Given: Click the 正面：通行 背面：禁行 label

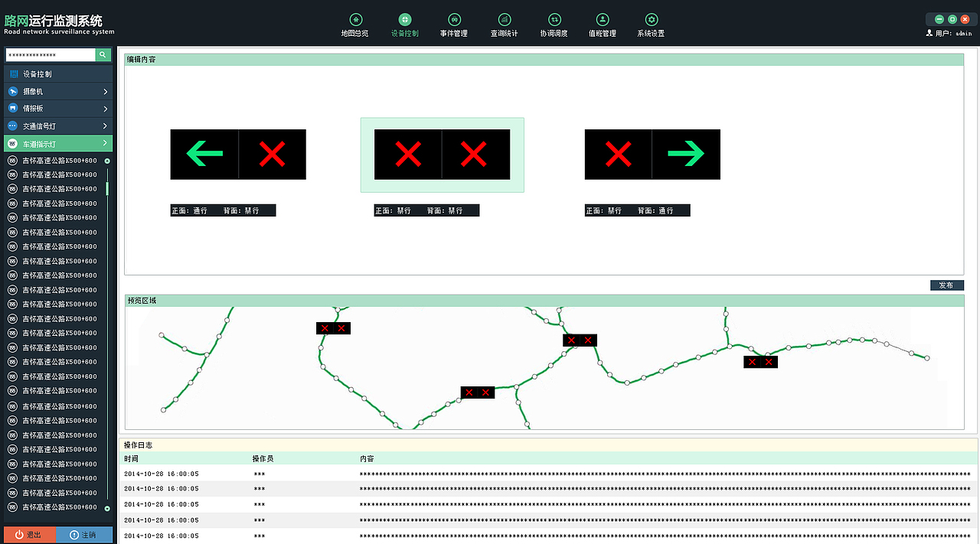Looking at the screenshot, I should point(223,210).
